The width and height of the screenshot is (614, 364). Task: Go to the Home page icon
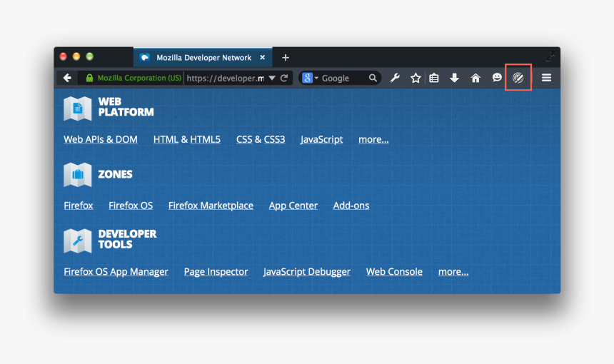click(x=475, y=78)
